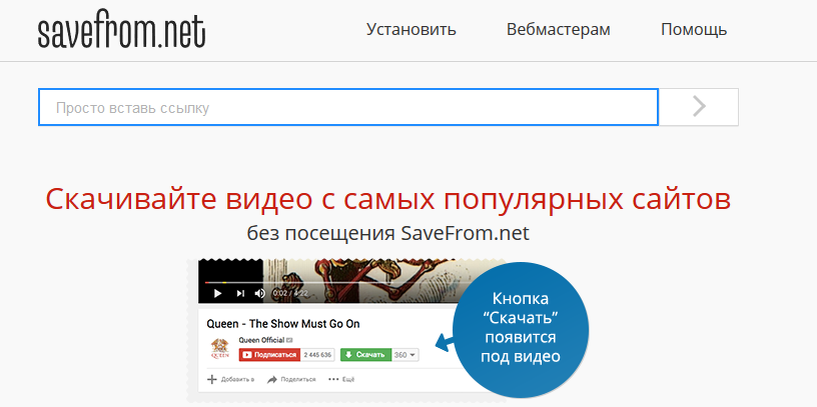Play the Queen video in the preview
The image size is (817, 407).
pyautogui.click(x=218, y=293)
